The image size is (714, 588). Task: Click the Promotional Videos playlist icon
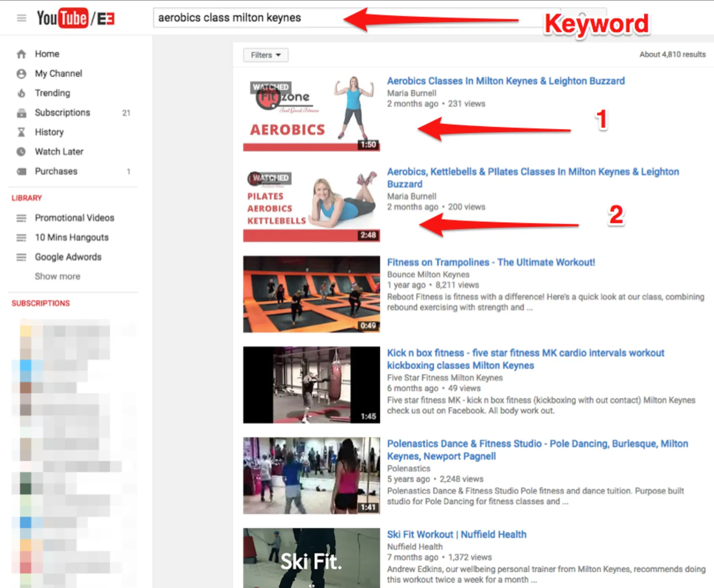(21, 218)
